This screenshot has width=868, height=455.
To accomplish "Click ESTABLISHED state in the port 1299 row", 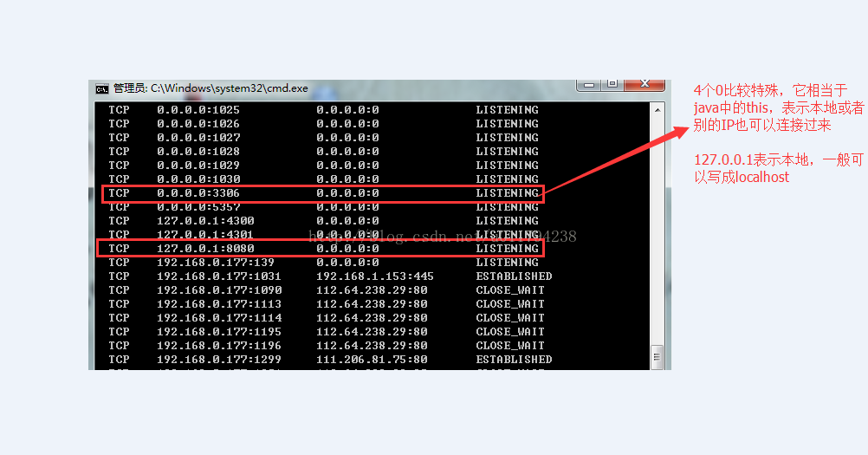I will click(x=514, y=359).
